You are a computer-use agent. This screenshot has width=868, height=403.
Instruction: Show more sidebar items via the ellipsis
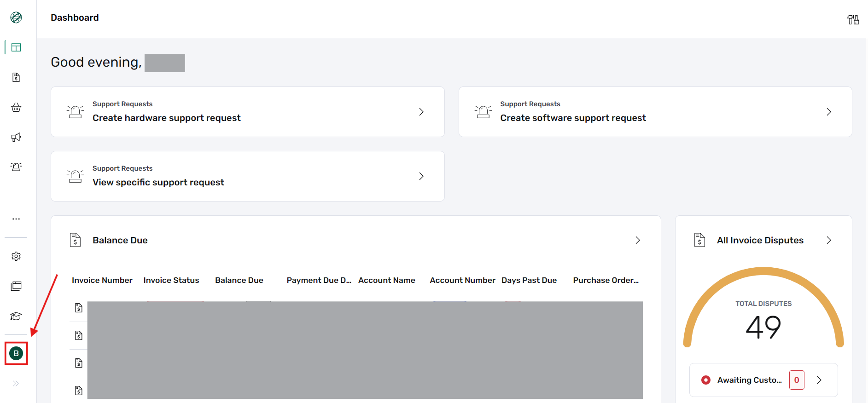tap(16, 219)
